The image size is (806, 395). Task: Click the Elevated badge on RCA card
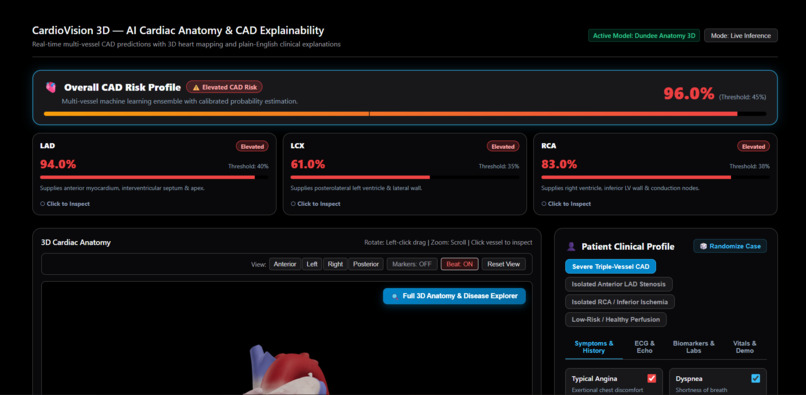[x=754, y=147]
